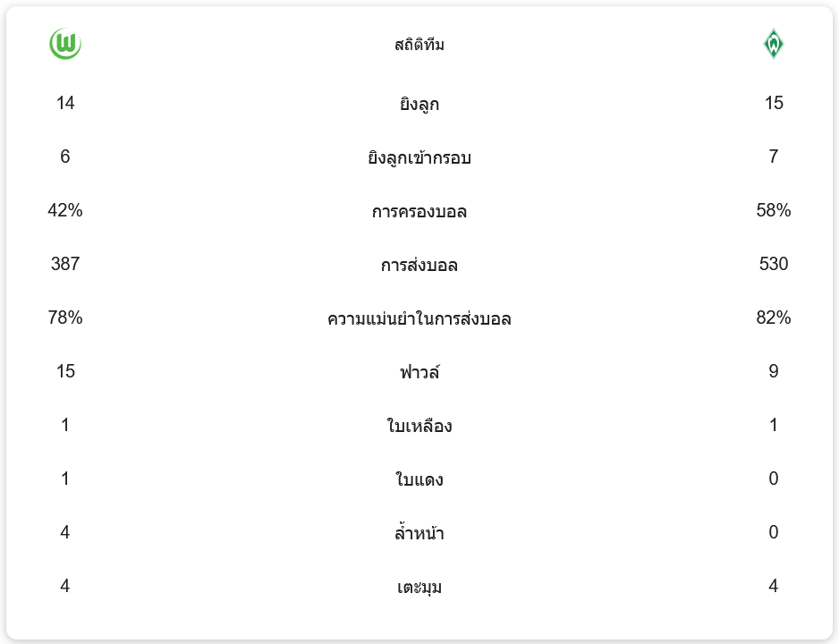Click the ยิงลูก stat label
This screenshot has height=644, width=839.
[419, 105]
